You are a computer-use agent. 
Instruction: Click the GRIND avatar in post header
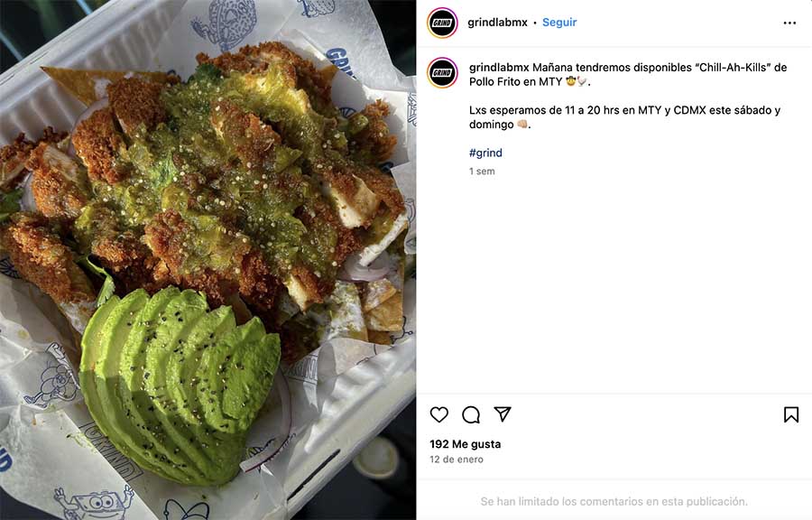pos(442,23)
